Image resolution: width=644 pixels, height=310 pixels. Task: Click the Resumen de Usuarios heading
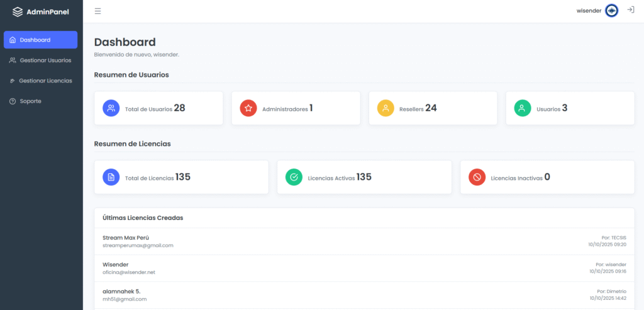[131, 75]
